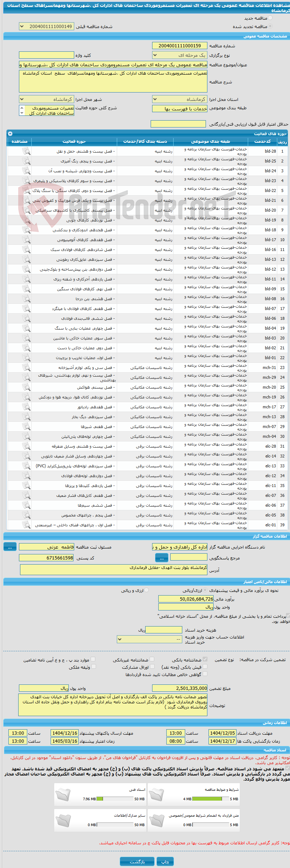This screenshot has width=290, height=868.
Task: Select the مناقصه جدید radio button
Action: [x=270, y=18]
